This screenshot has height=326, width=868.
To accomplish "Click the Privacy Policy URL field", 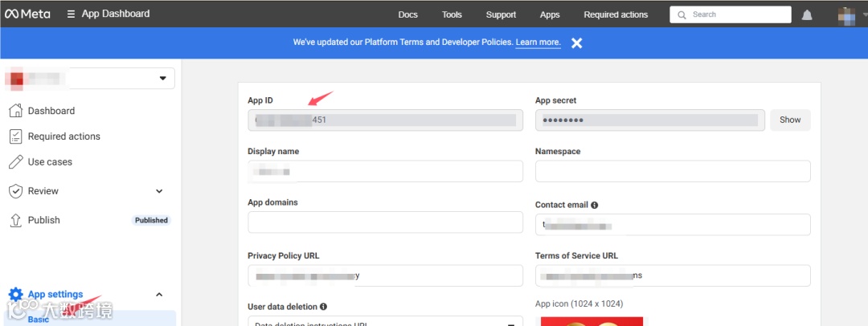I will click(385, 275).
